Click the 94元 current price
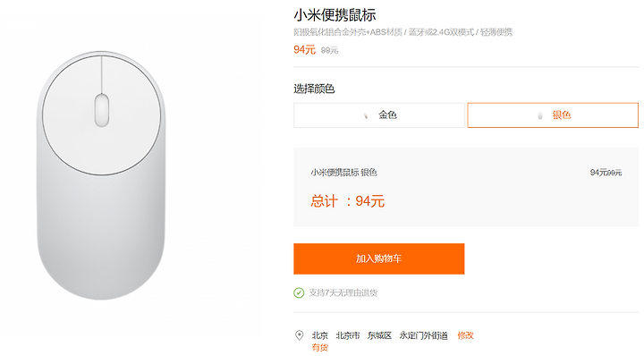This screenshot has width=644, height=356. 304,50
